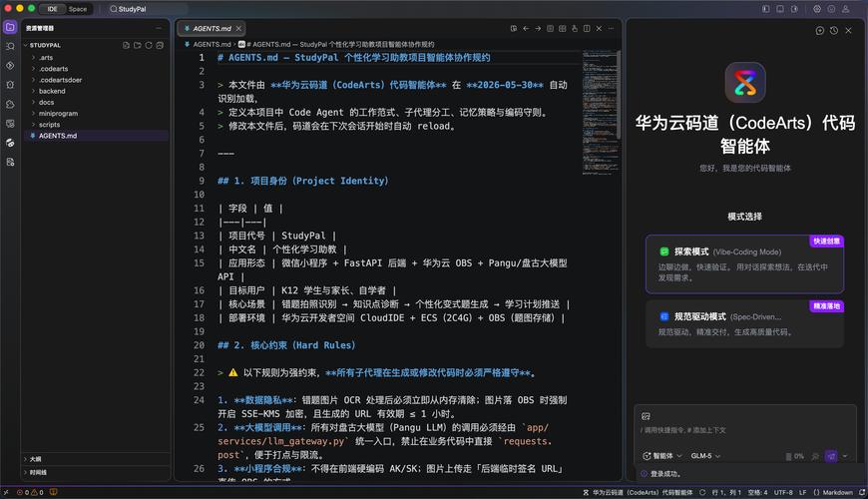Image resolution: width=868 pixels, height=499 pixels.
Task: Click the bottom-most activity bar document icon
Action: 10,162
